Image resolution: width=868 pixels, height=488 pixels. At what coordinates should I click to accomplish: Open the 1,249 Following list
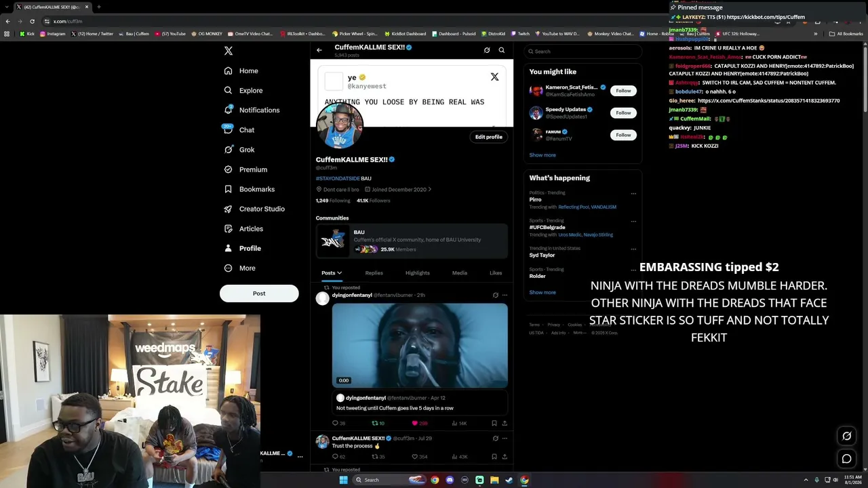pos(333,201)
